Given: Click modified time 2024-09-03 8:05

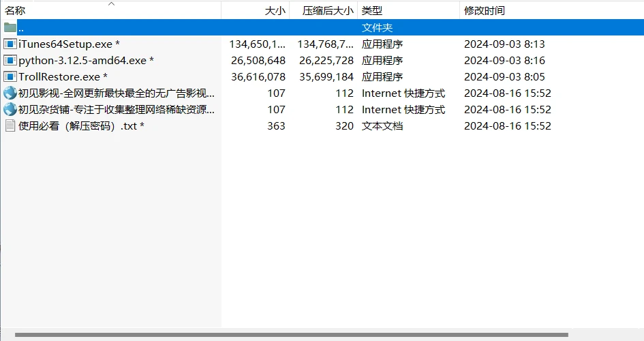Looking at the screenshot, I should (x=504, y=77).
